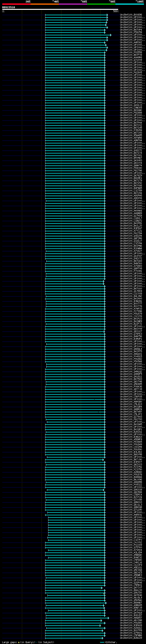Click the orange ~40% legend segment
The image size is (146, 644).
tap(45, 4)
